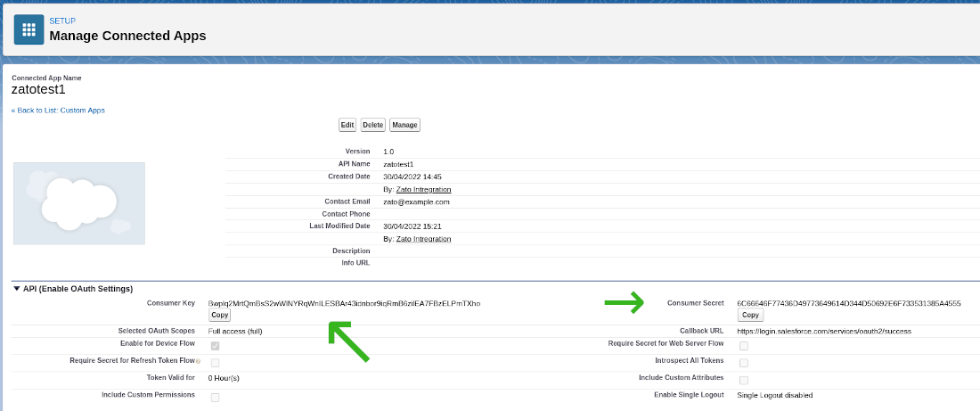This screenshot has height=411, width=980.
Task: Toggle Include Custom Attributes checkbox
Action: coord(744,381)
